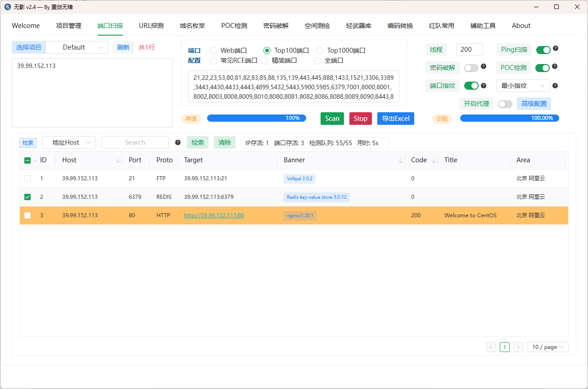588x389 pixels.
Task: Click help icon next to POC检测 toggle
Action: (x=555, y=67)
